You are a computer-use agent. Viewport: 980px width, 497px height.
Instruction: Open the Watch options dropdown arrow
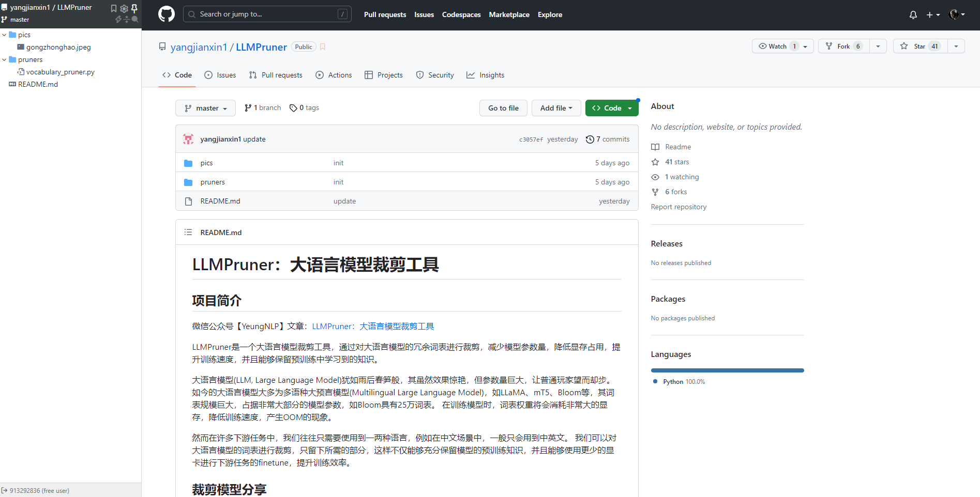[x=805, y=46]
